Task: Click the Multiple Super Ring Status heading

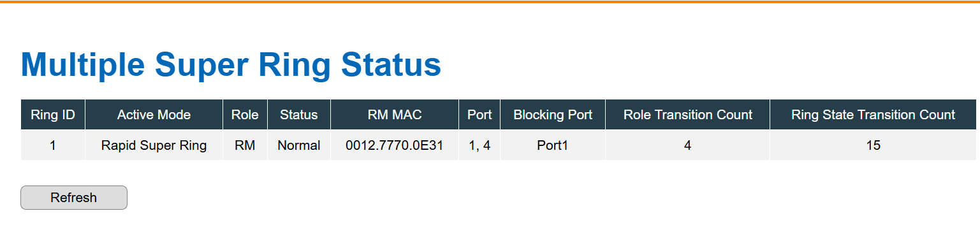Action: tap(231, 65)
